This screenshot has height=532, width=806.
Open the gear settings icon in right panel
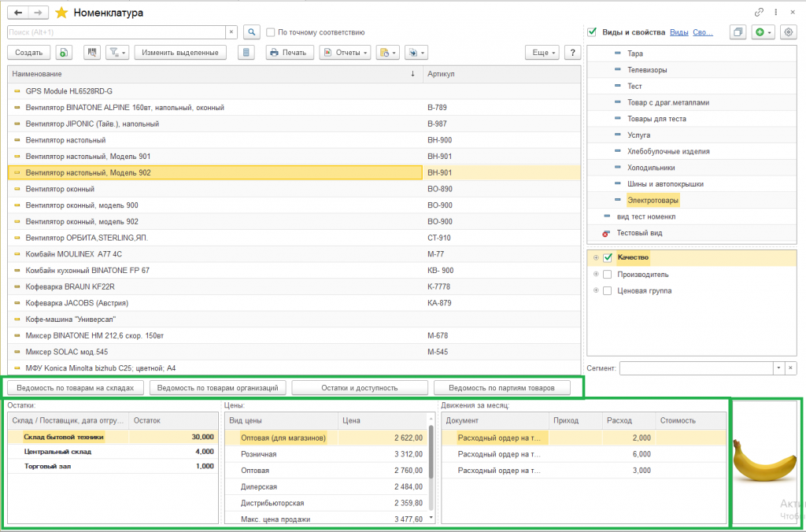click(x=789, y=32)
